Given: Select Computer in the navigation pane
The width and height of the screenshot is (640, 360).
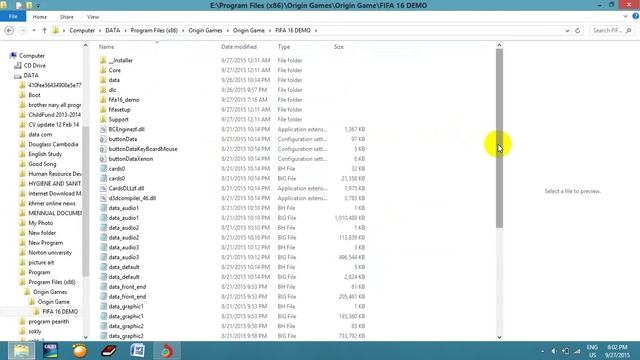Looking at the screenshot, I should pos(31,56).
